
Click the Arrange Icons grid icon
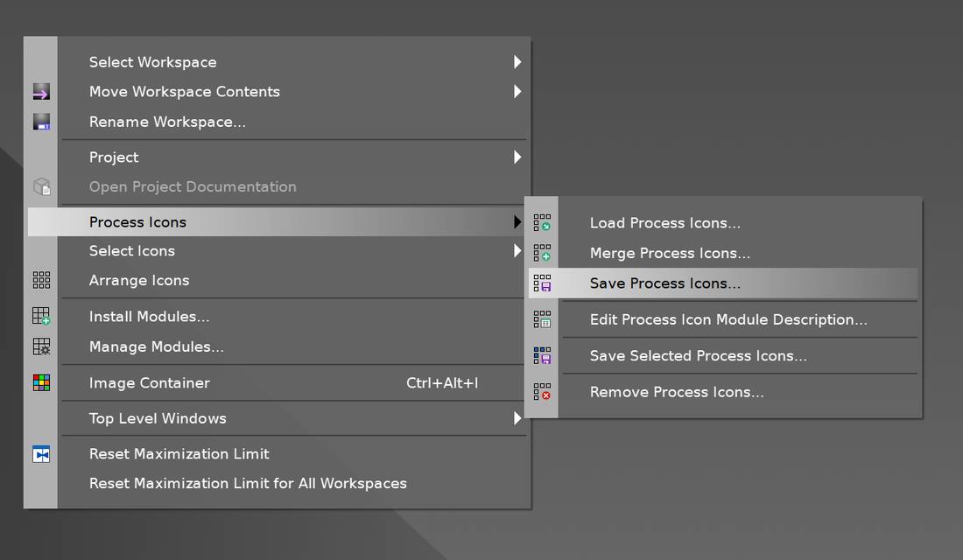point(41,280)
